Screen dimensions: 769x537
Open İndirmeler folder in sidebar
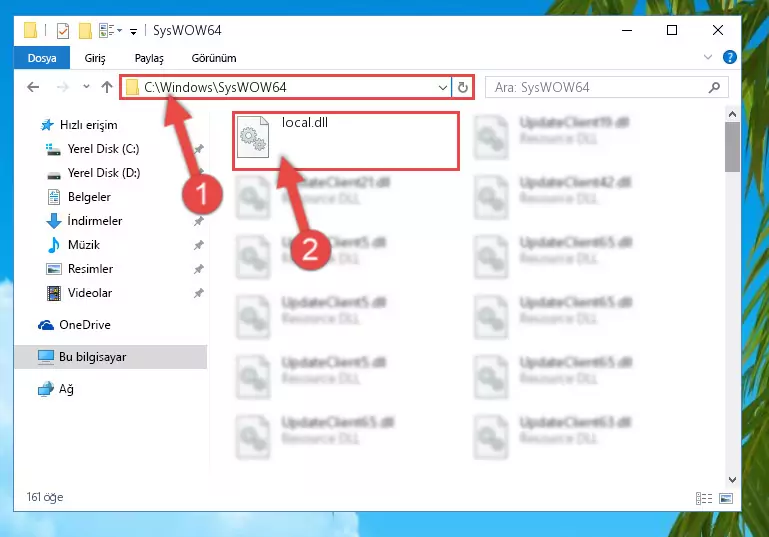95,221
